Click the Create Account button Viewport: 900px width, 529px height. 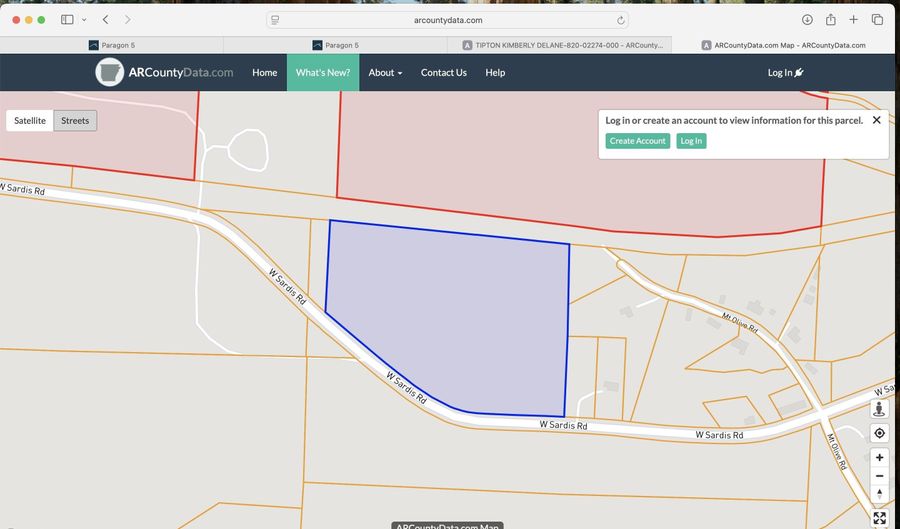[x=638, y=141]
